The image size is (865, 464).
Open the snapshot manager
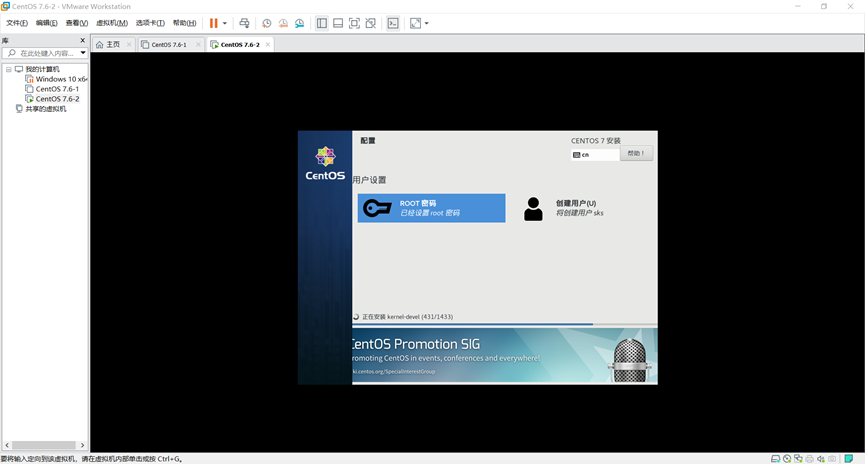pyautogui.click(x=300, y=23)
